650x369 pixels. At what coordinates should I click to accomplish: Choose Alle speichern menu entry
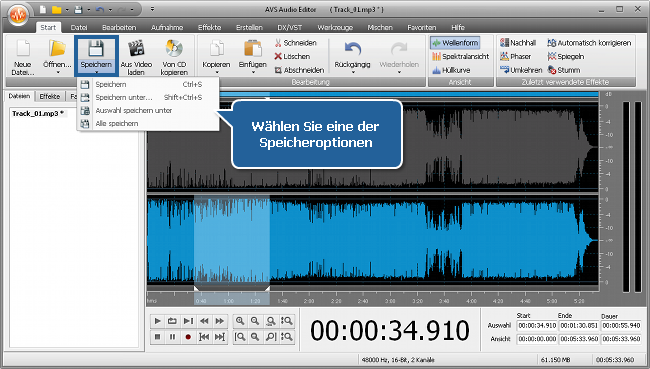pos(148,124)
